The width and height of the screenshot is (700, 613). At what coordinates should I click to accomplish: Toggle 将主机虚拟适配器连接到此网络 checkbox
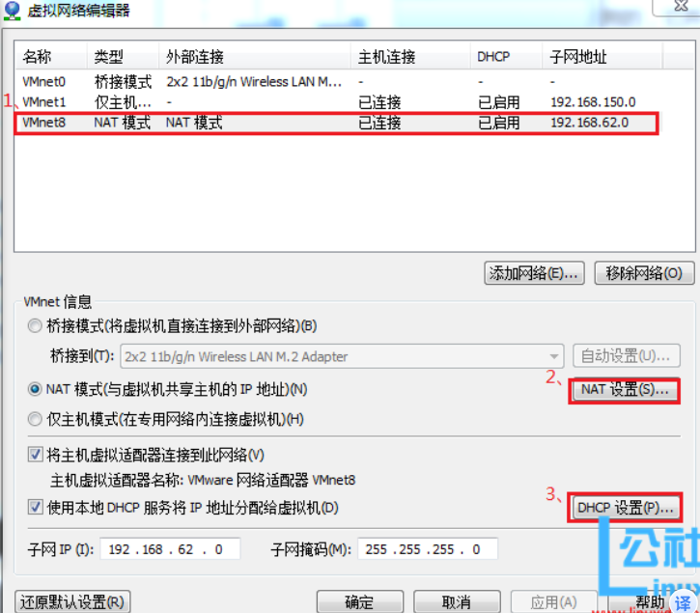click(x=36, y=455)
